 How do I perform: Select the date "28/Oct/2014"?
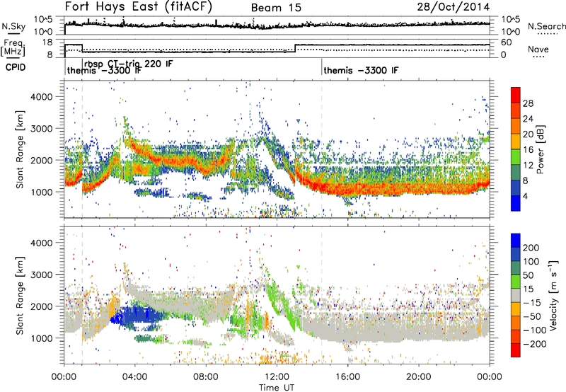[x=454, y=7]
